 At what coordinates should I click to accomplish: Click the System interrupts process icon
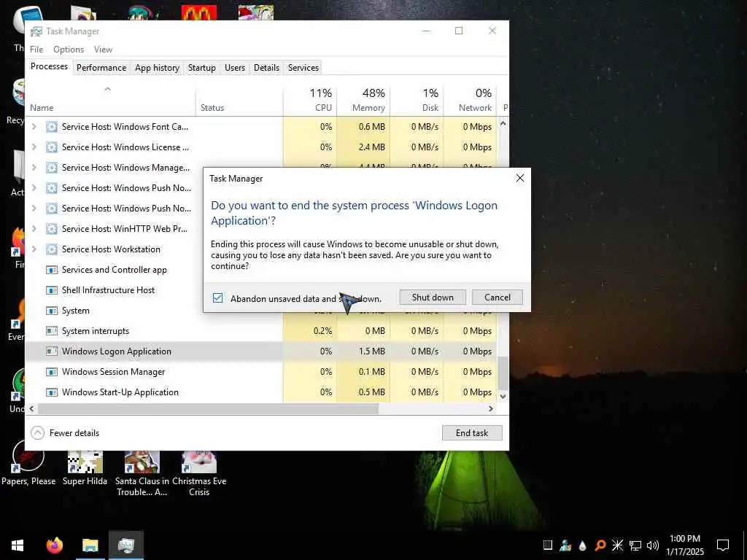[x=52, y=331]
